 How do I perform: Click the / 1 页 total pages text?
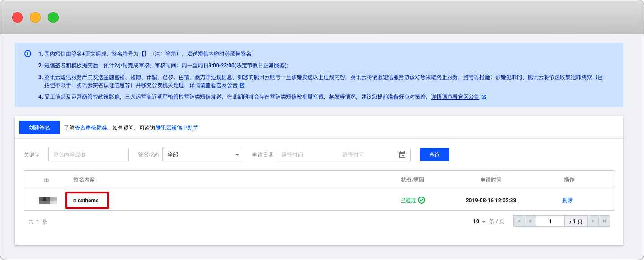point(576,222)
